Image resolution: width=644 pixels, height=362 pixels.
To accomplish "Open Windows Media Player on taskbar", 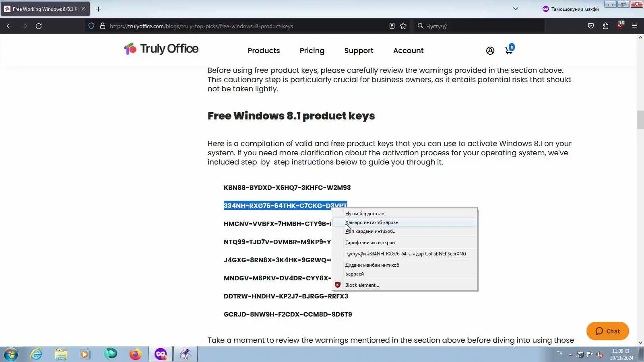I will 85,354.
